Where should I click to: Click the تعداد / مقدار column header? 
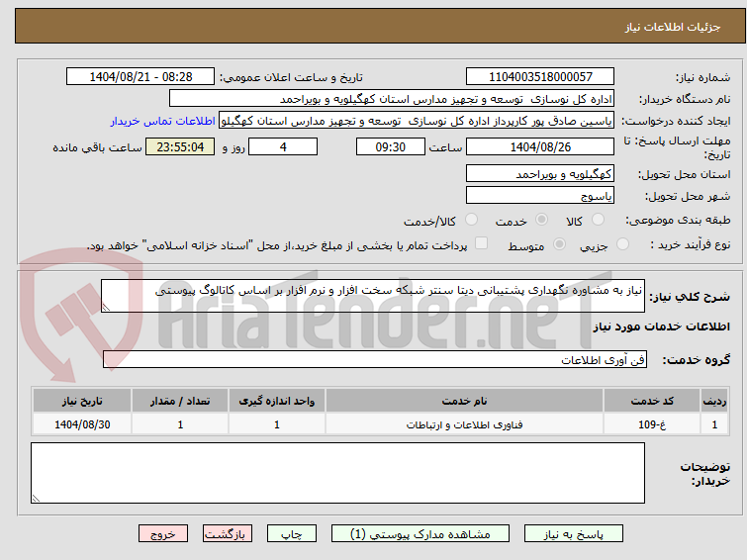(x=180, y=401)
